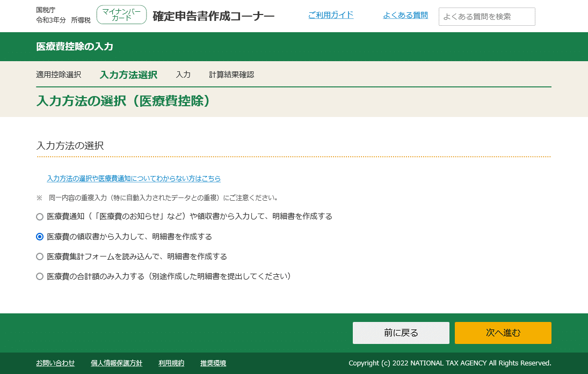Click the マイナンバーカード badge in the header
588x374 pixels.
121,14
